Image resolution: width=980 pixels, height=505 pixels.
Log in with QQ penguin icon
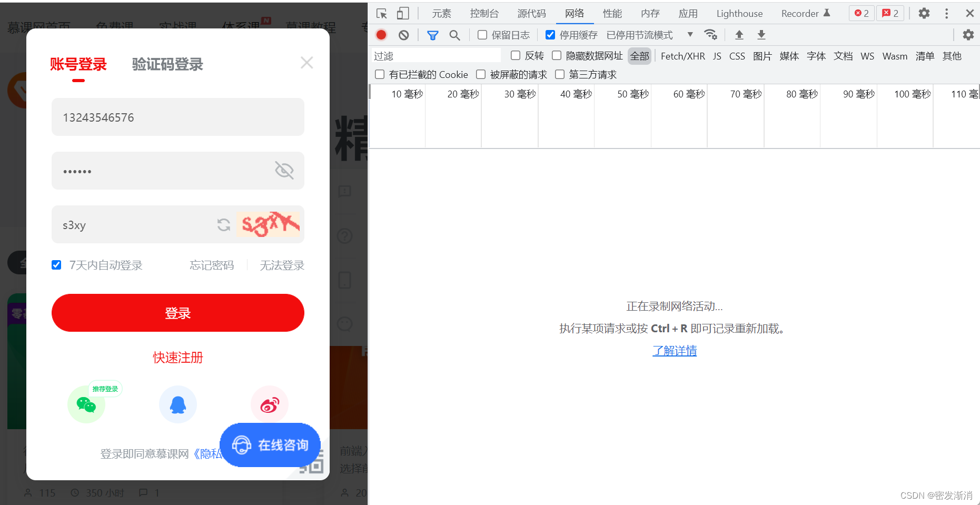pyautogui.click(x=178, y=404)
